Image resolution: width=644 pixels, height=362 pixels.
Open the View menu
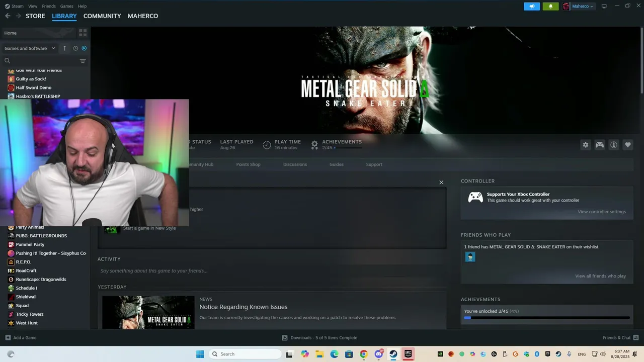point(33,6)
